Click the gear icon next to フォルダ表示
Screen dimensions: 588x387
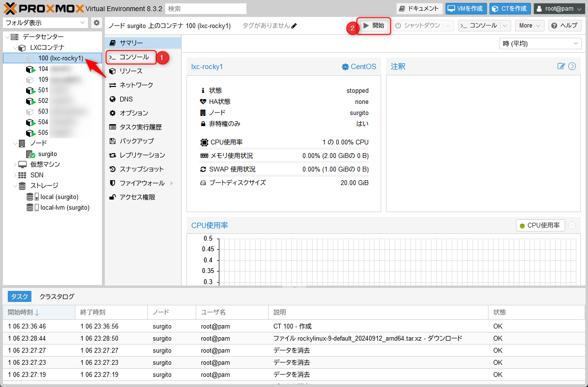[x=97, y=23]
